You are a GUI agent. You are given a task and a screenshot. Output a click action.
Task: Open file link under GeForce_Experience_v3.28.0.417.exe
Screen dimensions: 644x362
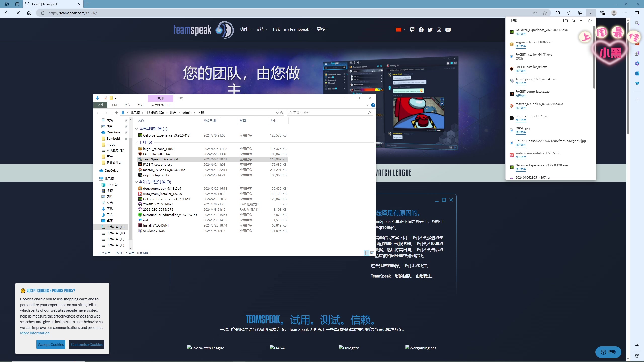pyautogui.click(x=521, y=34)
